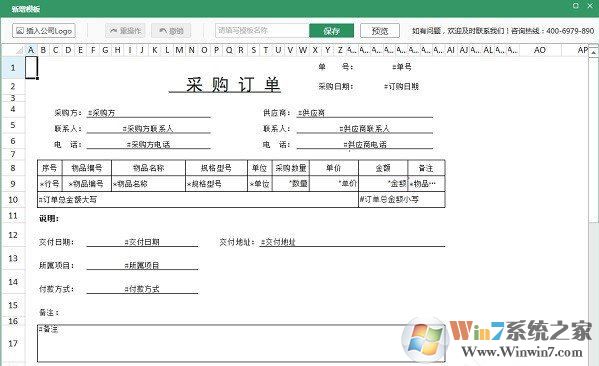Click the #所属项目 cell

pos(142,265)
